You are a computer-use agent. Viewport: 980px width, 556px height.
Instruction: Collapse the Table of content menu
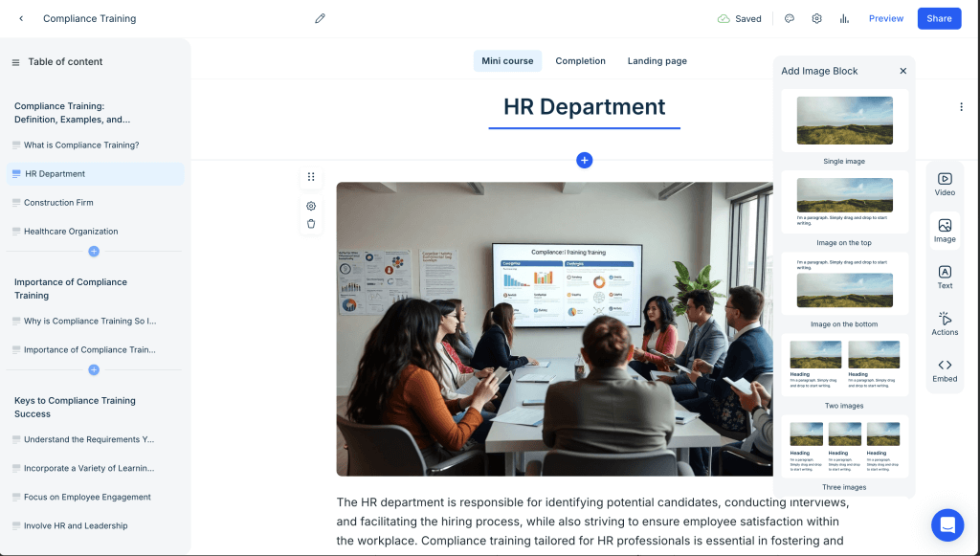tap(15, 62)
